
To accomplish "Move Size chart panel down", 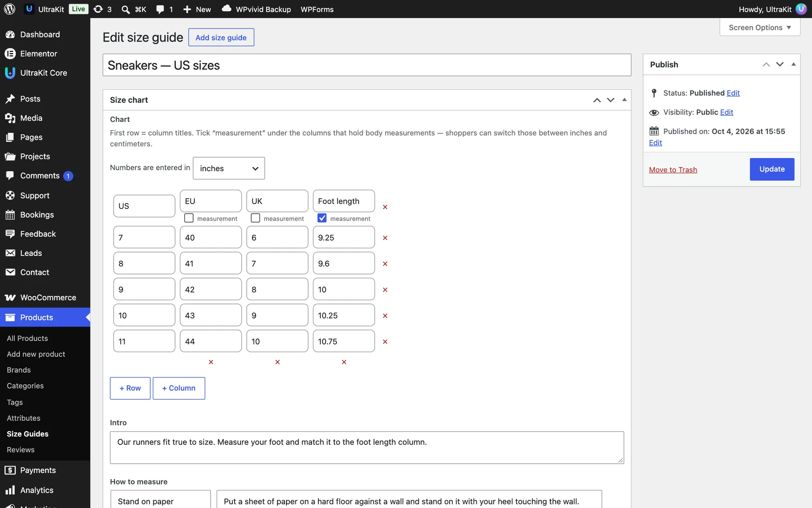I will 610,100.
